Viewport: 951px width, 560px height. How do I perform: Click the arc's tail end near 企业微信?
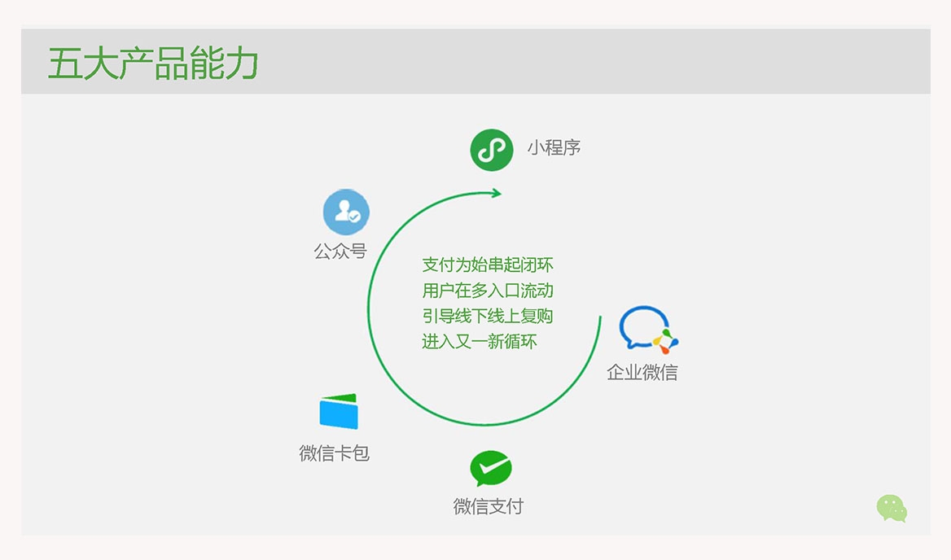(600, 318)
